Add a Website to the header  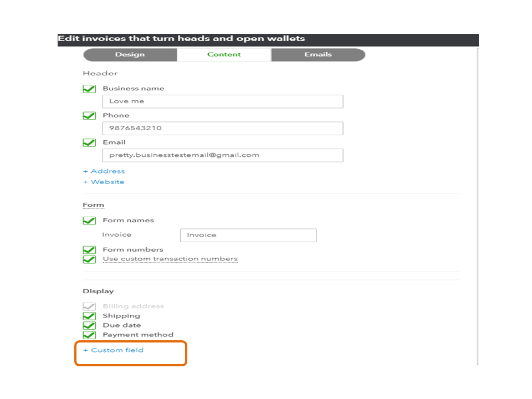(104, 182)
